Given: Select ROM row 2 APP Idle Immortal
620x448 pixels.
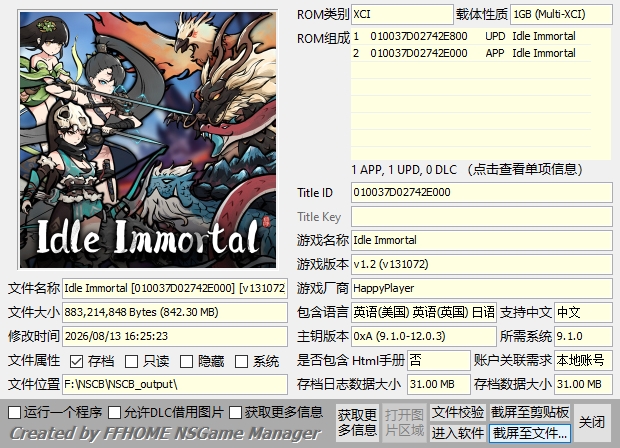Looking at the screenshot, I should pyautogui.click(x=471, y=53).
